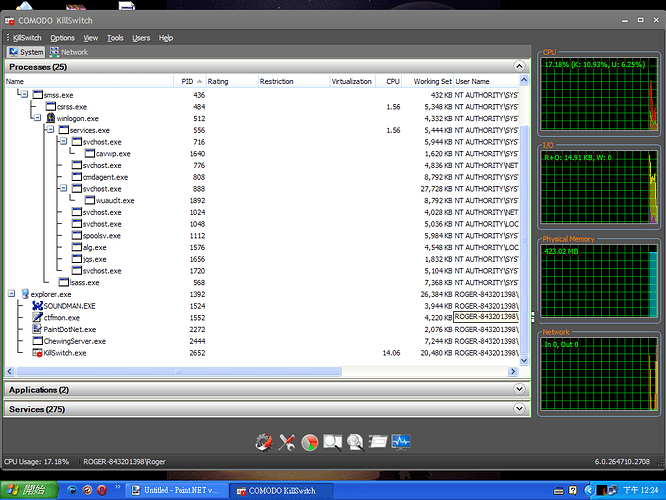The width and height of the screenshot is (666, 500).
Task: Collapse the explorer.exe tree node
Action: coord(11,294)
